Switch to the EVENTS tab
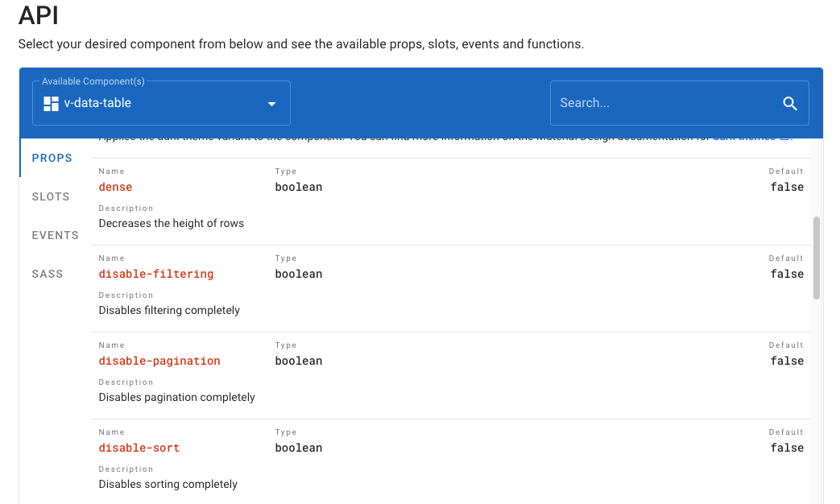 pyautogui.click(x=55, y=235)
